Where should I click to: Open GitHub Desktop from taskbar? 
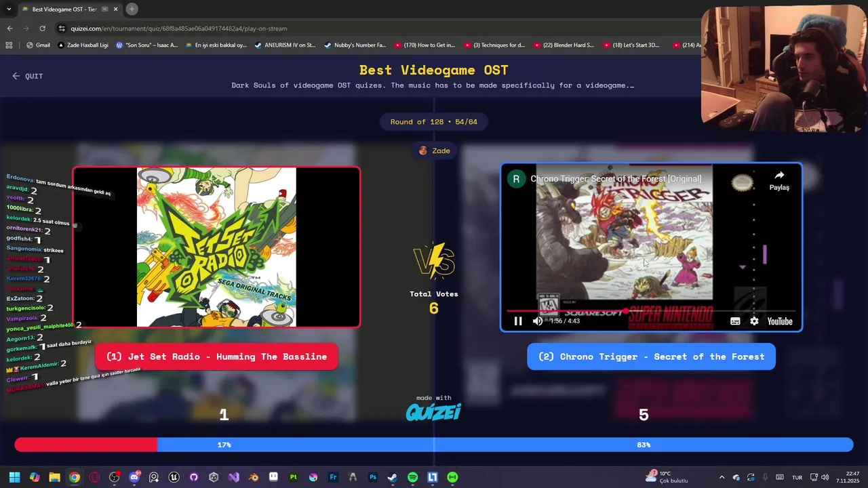(x=194, y=477)
